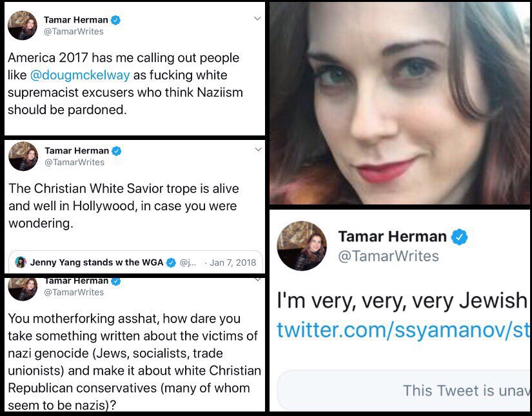
Task: Click Jenny Yang's small avatar in the quoted tweet
Action: pos(21,262)
